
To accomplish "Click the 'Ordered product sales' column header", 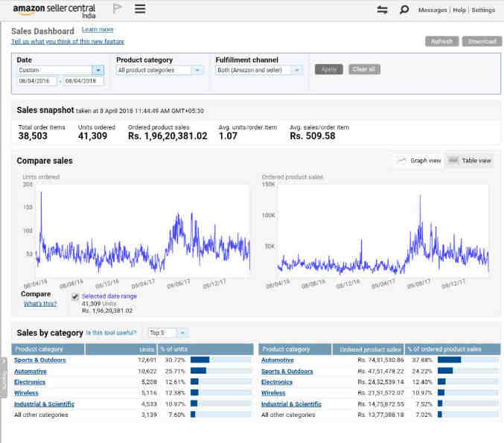I will tap(368, 349).
